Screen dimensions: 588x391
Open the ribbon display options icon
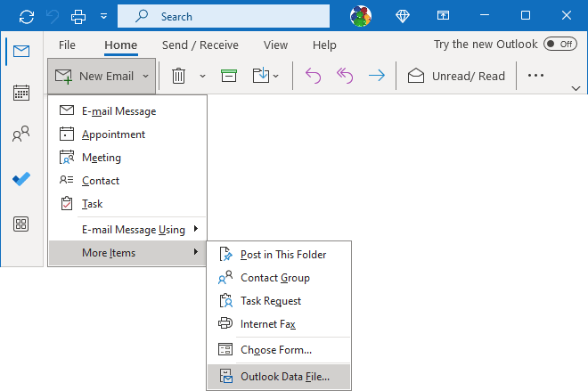[x=443, y=15]
